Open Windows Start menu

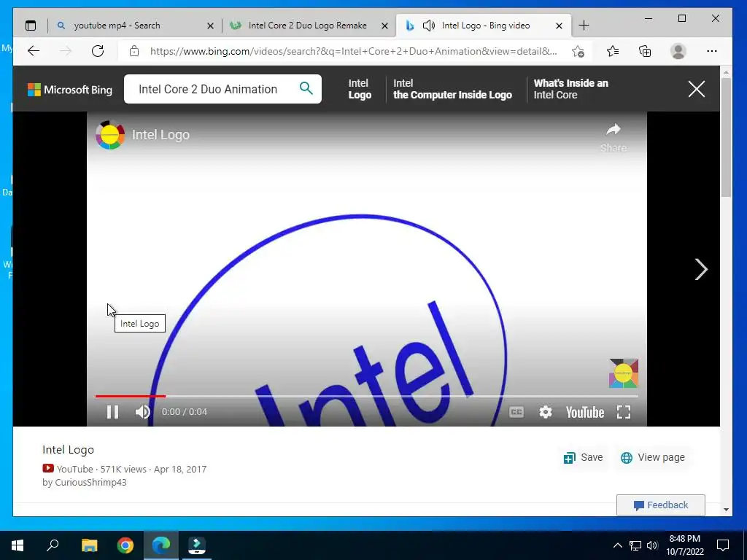(18, 545)
